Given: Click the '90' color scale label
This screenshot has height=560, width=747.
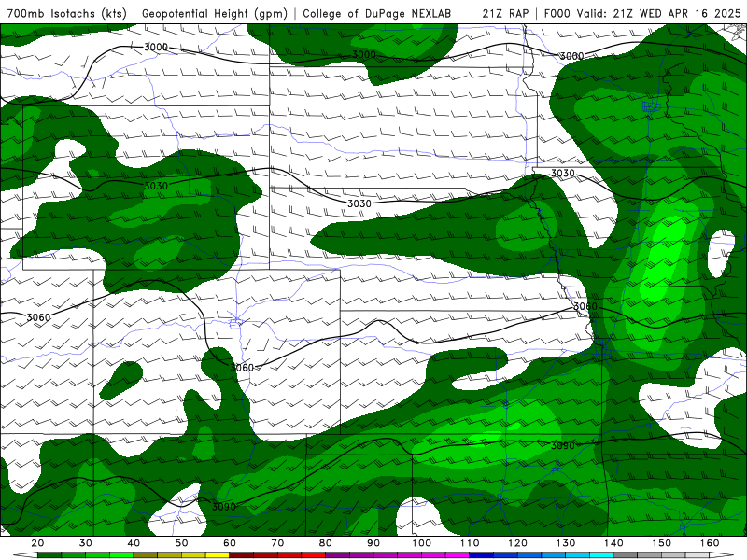Looking at the screenshot, I should point(373,543).
